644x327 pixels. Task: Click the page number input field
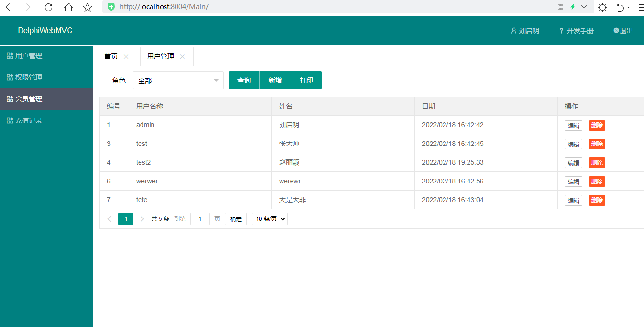coord(199,218)
